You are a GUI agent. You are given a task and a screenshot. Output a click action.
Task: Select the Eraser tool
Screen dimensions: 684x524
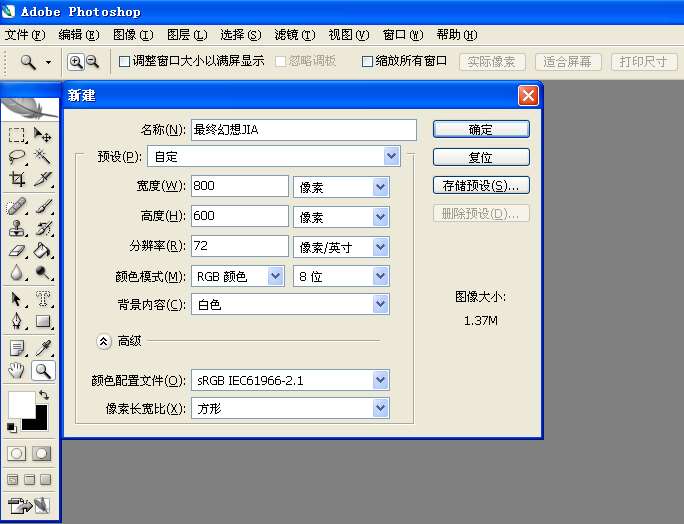point(17,250)
